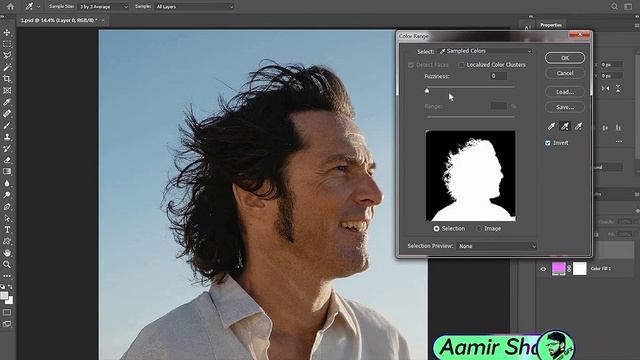Select the Healing Brush tool
The image size is (640, 360).
tap(7, 113)
